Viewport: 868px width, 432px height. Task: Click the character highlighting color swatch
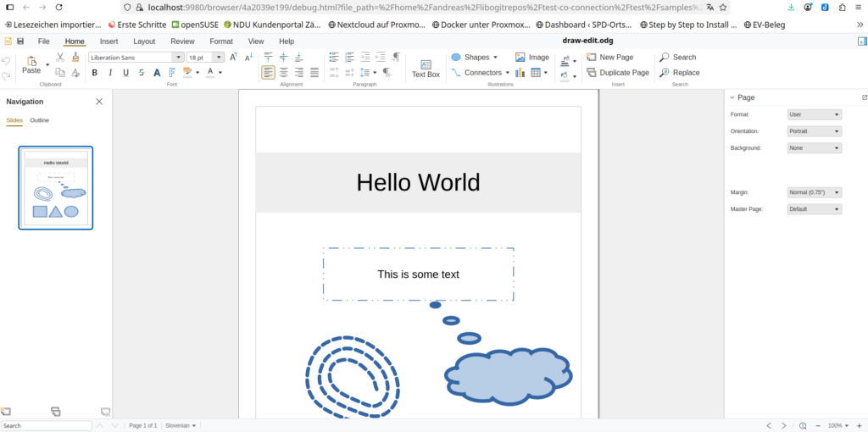(187, 73)
